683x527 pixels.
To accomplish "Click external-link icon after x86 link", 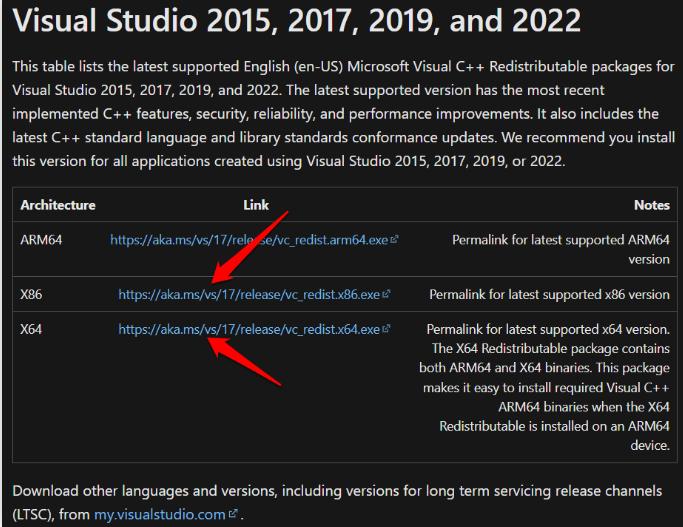I will point(386,294).
